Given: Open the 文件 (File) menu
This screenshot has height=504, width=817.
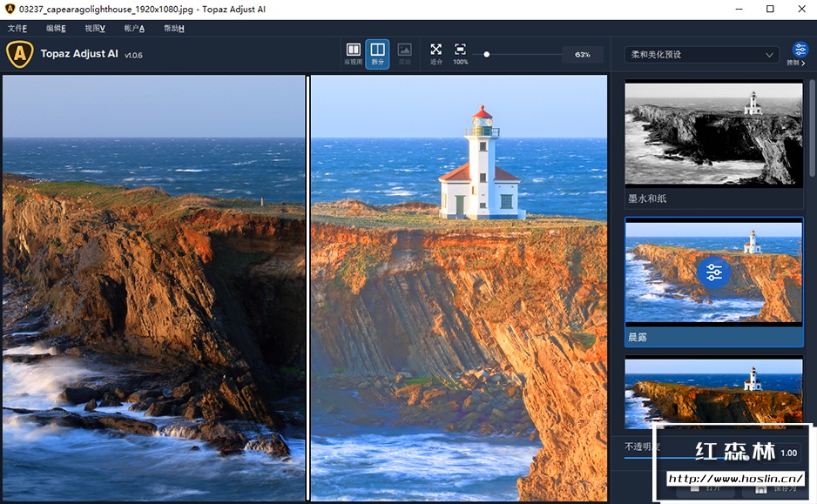Looking at the screenshot, I should 17,29.
